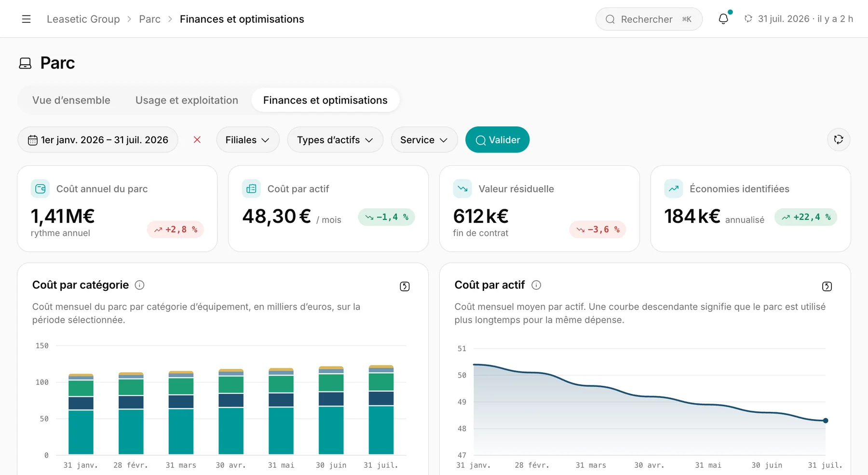Screen dimensions: 868x475
Task: Click the sync status icon beside 31 juil. 2026
Action: click(748, 19)
